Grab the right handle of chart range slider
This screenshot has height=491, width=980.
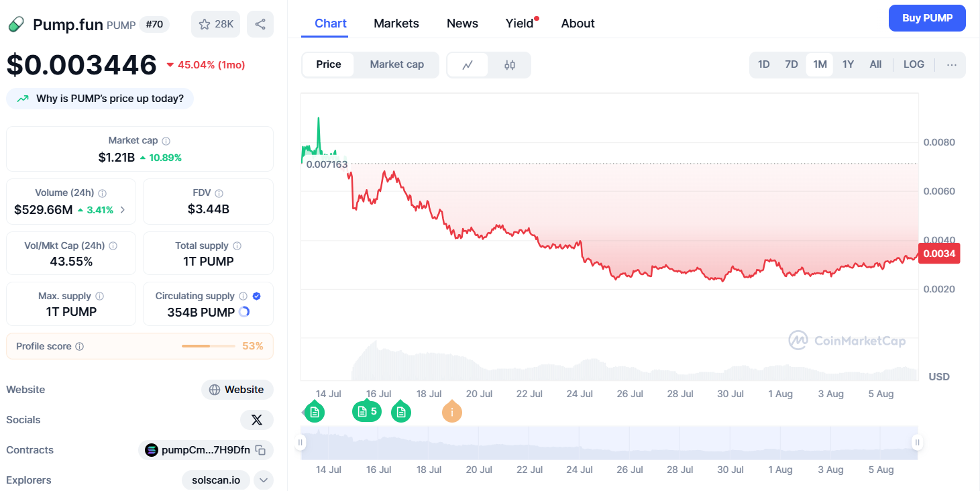click(x=917, y=443)
